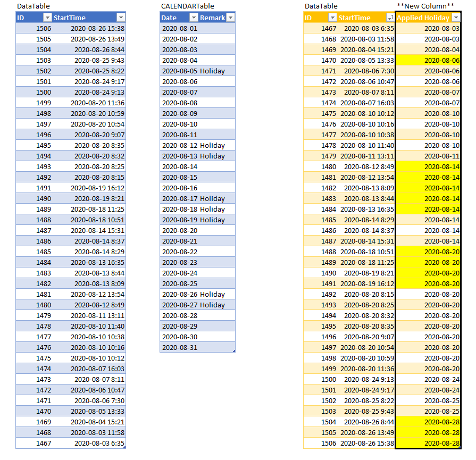Select cell '2020-08-26 15:38' in left DataTable

click(89, 29)
